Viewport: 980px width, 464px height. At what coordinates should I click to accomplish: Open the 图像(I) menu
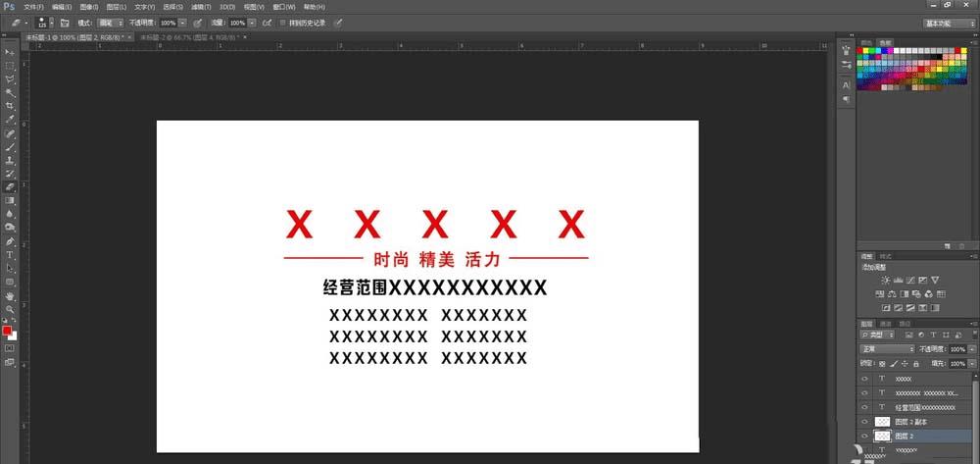(89, 7)
